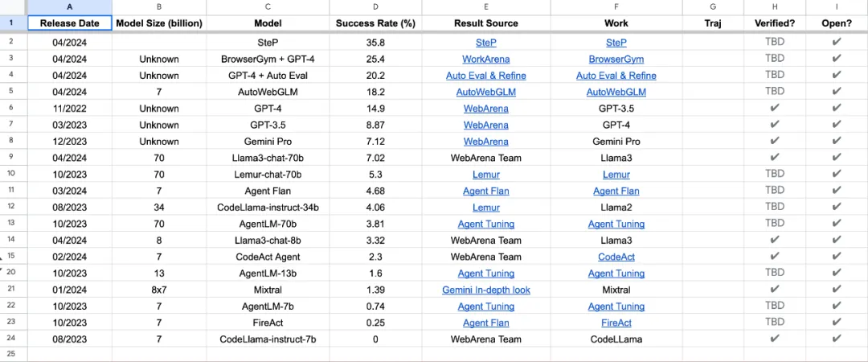Select column D header

click(375, 7)
